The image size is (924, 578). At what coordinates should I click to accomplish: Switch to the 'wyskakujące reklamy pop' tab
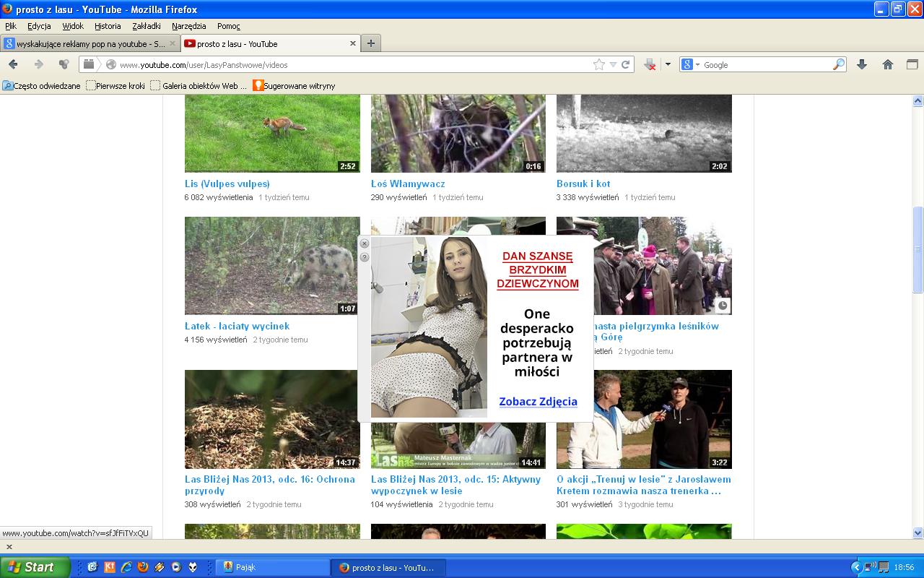87,43
